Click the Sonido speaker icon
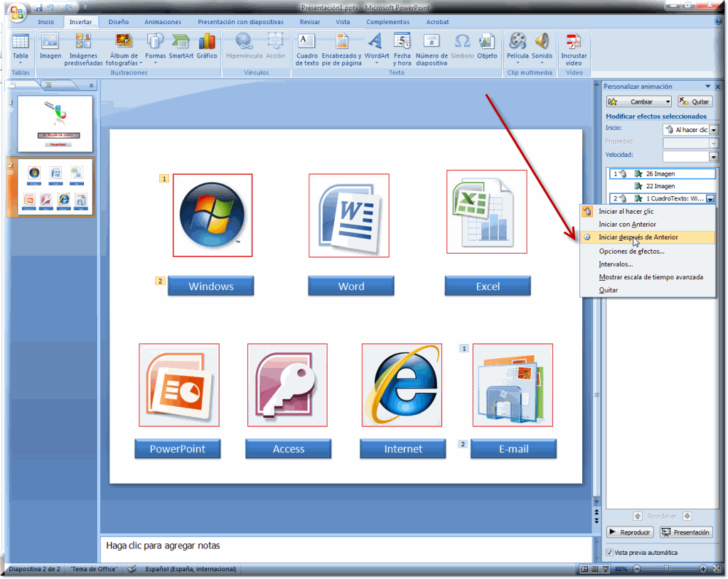This screenshot has height=579, width=728. 542,44
